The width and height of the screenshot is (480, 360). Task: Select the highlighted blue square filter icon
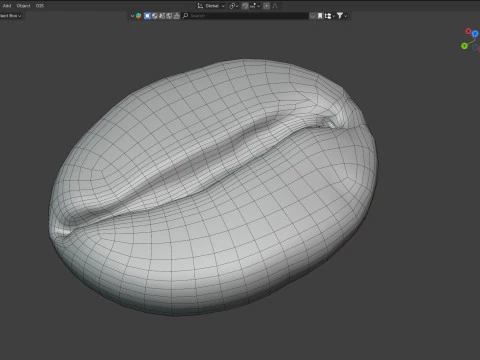point(147,16)
